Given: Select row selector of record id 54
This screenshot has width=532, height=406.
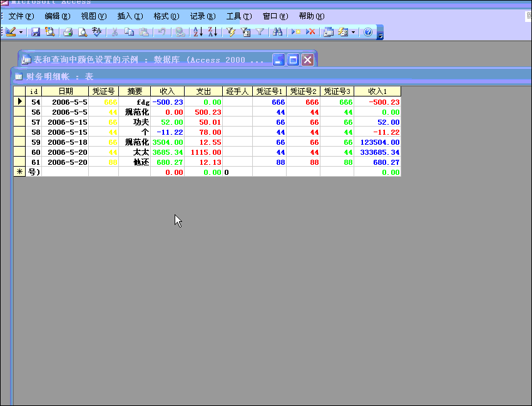Looking at the screenshot, I should click(x=19, y=101).
